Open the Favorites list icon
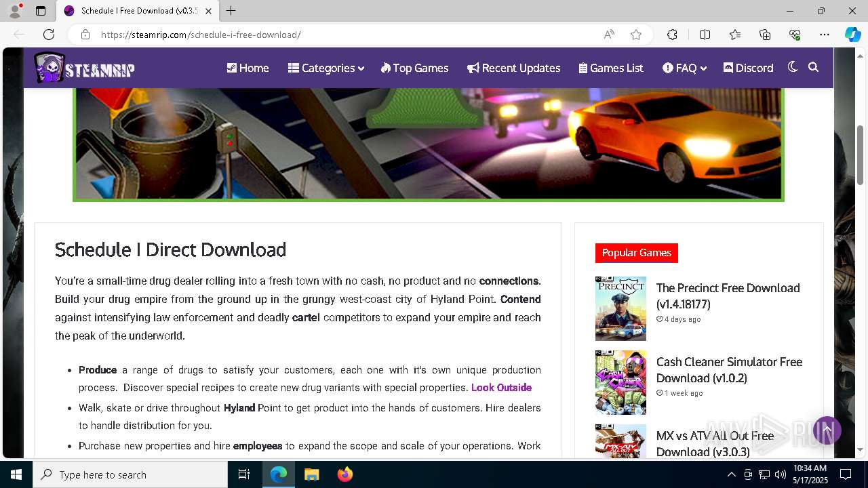Screen dimensions: 868x488 [x=735, y=35]
